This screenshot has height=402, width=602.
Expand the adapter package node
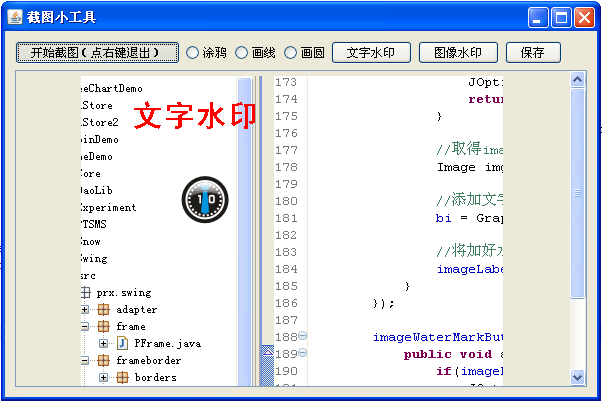[x=85, y=309]
